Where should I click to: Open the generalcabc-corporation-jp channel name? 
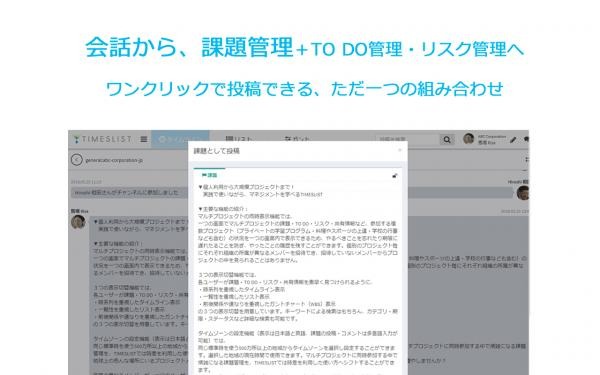click(114, 160)
